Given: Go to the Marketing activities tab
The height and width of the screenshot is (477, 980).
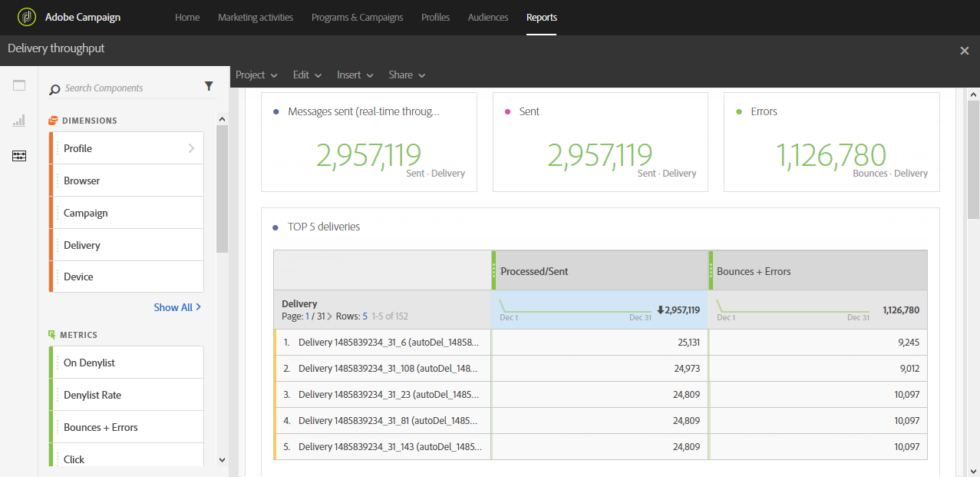Looking at the screenshot, I should tap(256, 17).
